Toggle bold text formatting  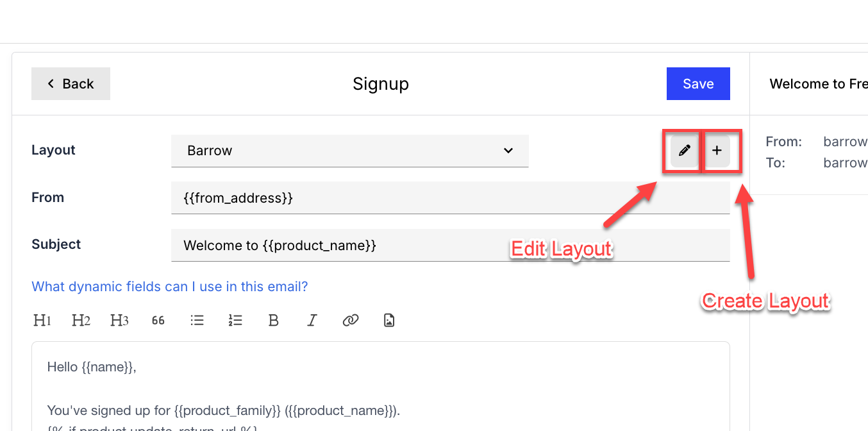click(274, 320)
